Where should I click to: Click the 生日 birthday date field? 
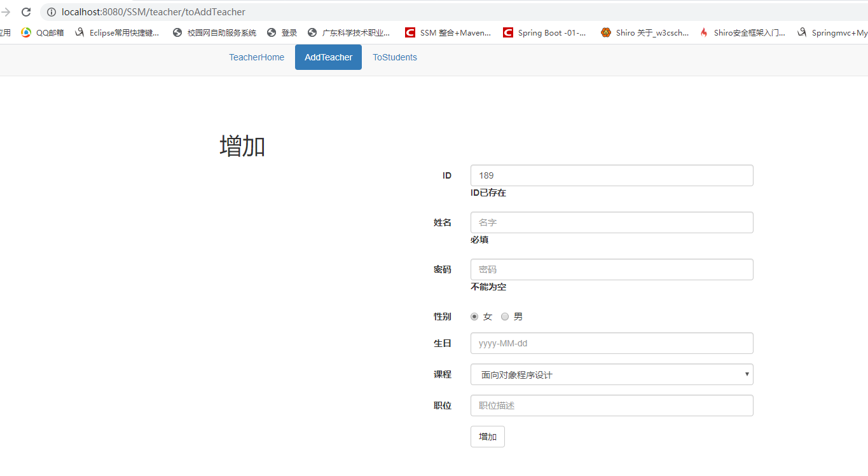610,343
